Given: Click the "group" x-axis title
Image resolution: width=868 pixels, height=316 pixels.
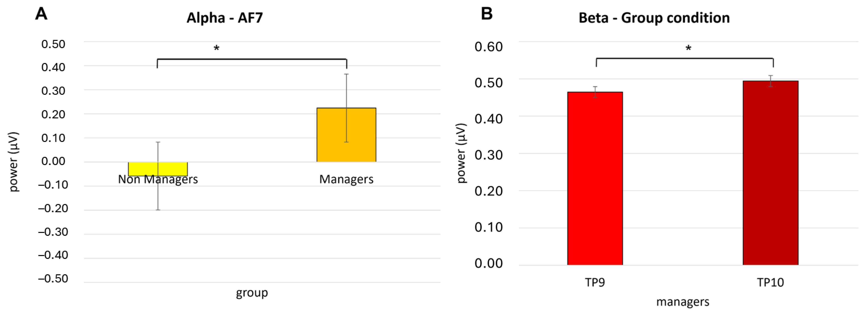Looking at the screenshot, I should (x=252, y=293).
